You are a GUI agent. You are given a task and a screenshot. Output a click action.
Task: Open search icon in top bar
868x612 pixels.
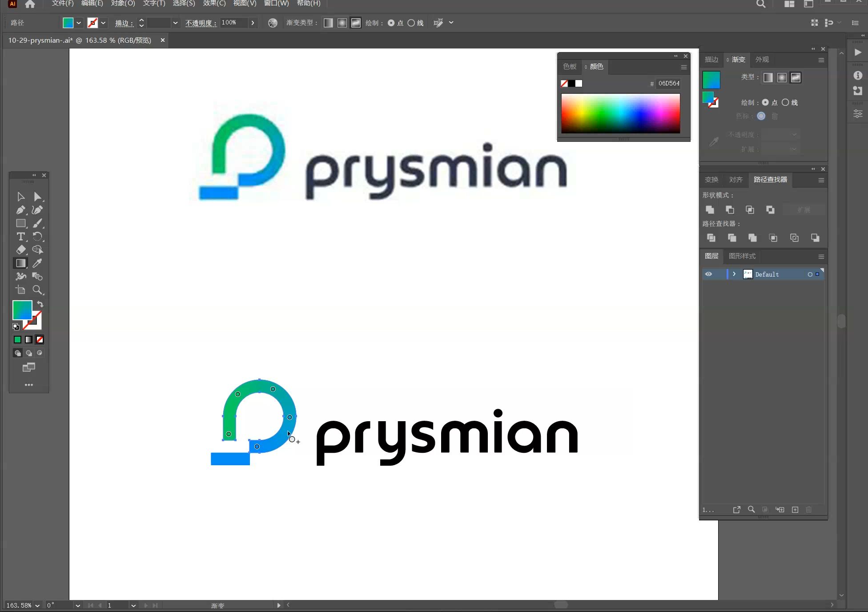pyautogui.click(x=761, y=4)
